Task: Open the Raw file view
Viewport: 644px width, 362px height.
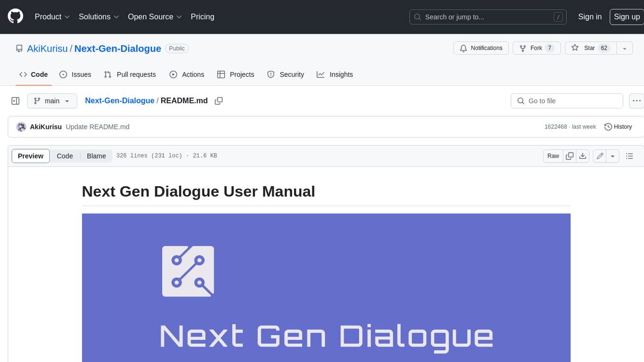Action: click(x=553, y=156)
